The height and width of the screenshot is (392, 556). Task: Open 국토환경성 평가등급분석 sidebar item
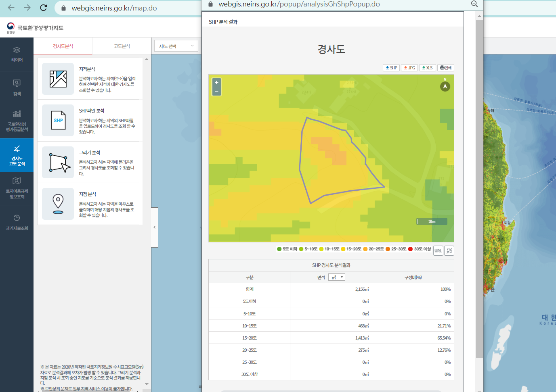point(17,121)
